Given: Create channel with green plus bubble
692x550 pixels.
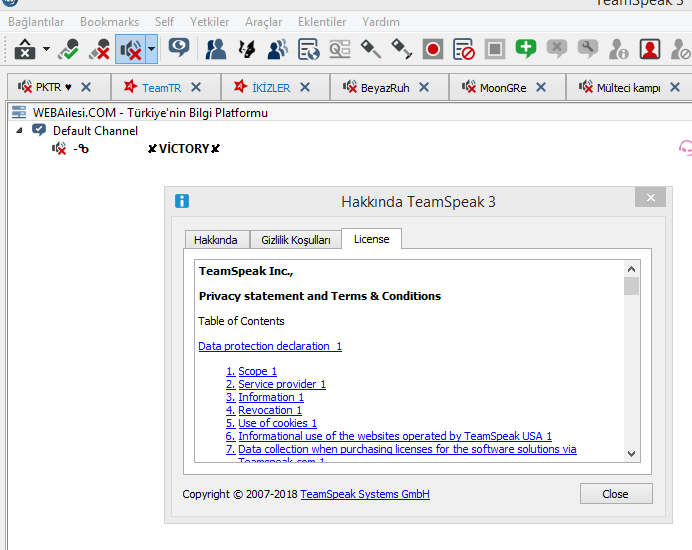Looking at the screenshot, I should pos(526,49).
